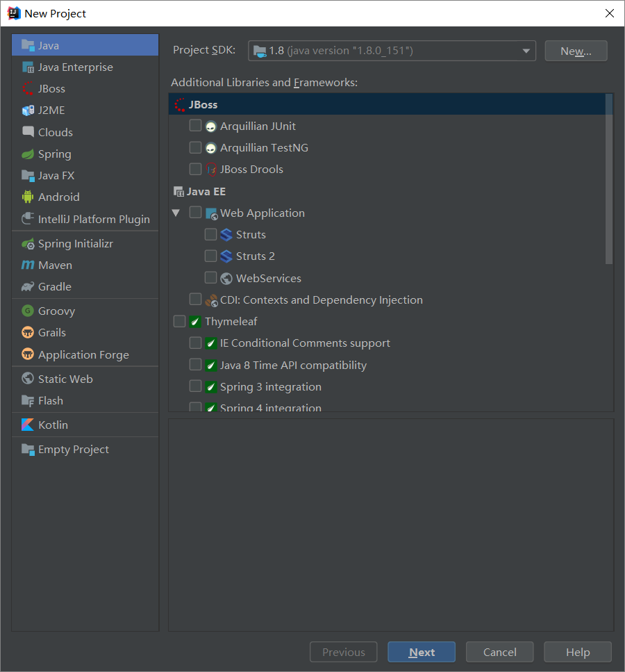Viewport: 625px width, 672px height.
Task: Select Java Enterprise project type
Action: (x=85, y=67)
